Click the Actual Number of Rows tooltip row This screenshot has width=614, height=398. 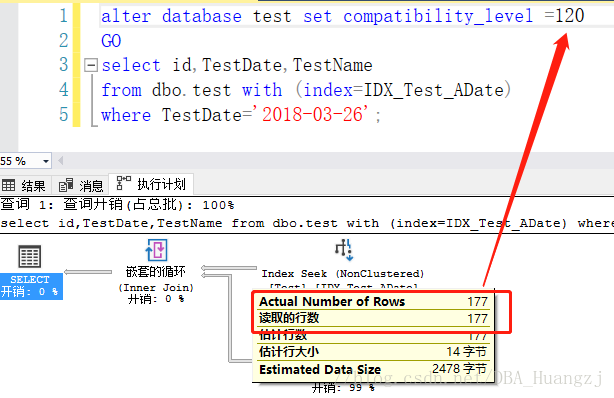tap(373, 301)
